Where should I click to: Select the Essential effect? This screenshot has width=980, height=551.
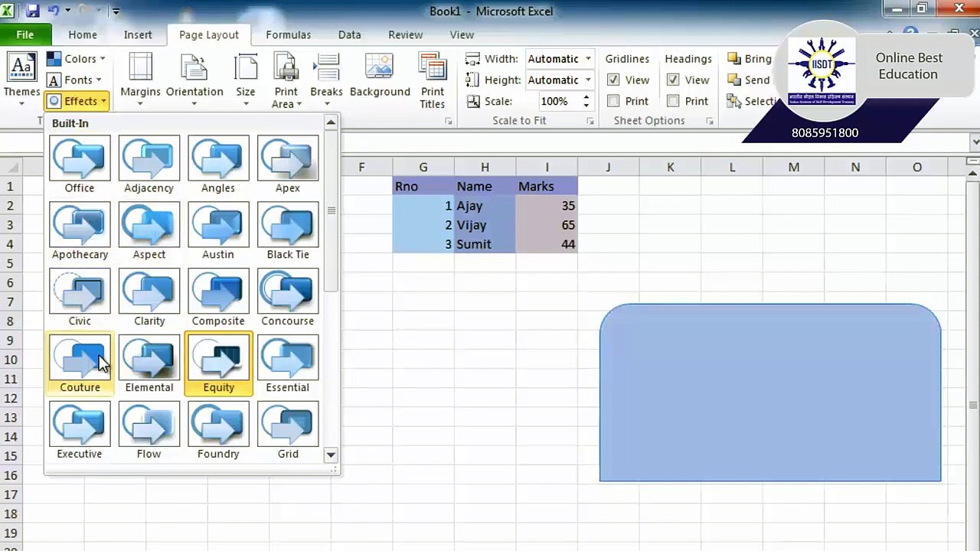(x=288, y=364)
